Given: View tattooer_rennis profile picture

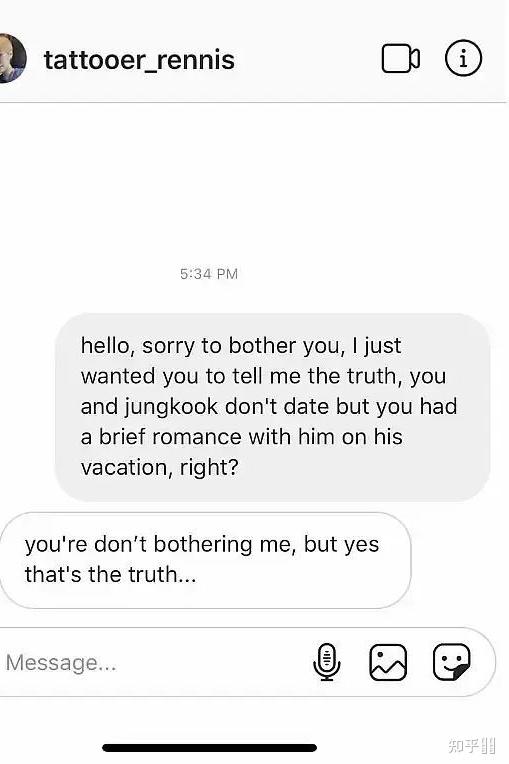Looking at the screenshot, I should click(11, 58).
